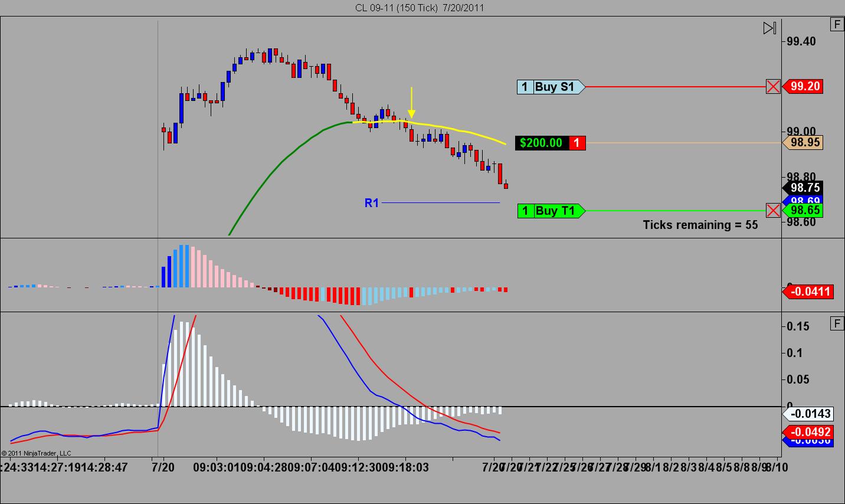The width and height of the screenshot is (845, 504).
Task: Click the R1 level label
Action: tap(371, 203)
